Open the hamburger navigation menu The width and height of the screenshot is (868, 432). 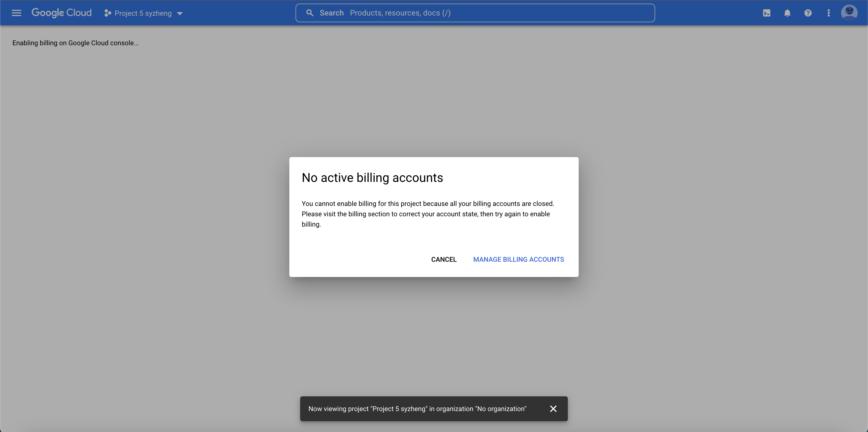pos(16,13)
